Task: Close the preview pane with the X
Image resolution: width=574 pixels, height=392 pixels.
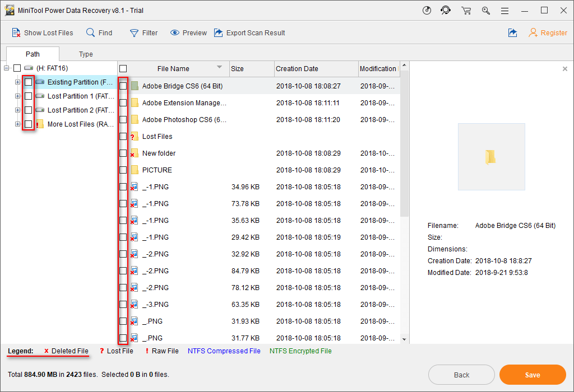Action: [x=565, y=69]
